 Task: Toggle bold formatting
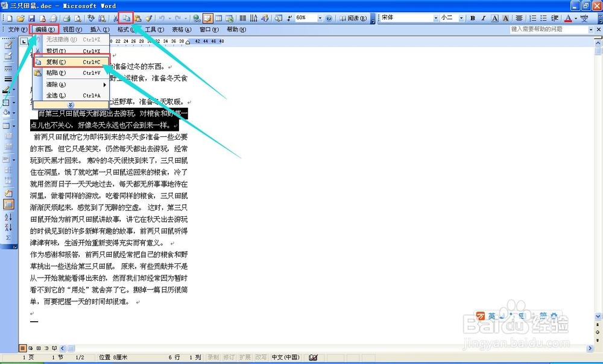point(473,17)
